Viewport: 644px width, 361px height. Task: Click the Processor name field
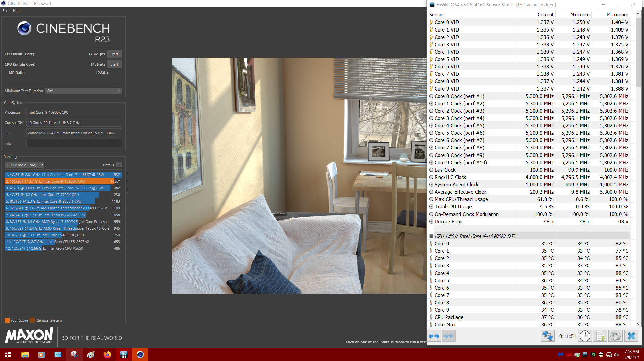74,112
